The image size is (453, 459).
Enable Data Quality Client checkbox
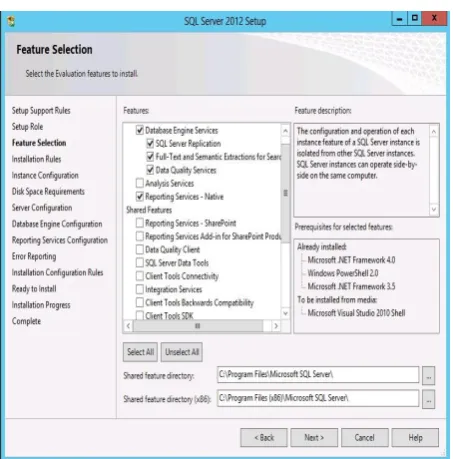click(x=140, y=249)
